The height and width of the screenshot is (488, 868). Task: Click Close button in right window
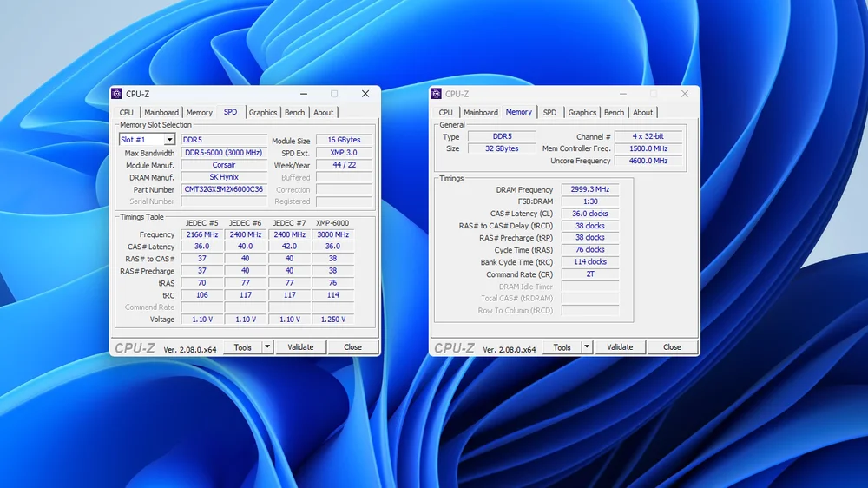(x=672, y=347)
